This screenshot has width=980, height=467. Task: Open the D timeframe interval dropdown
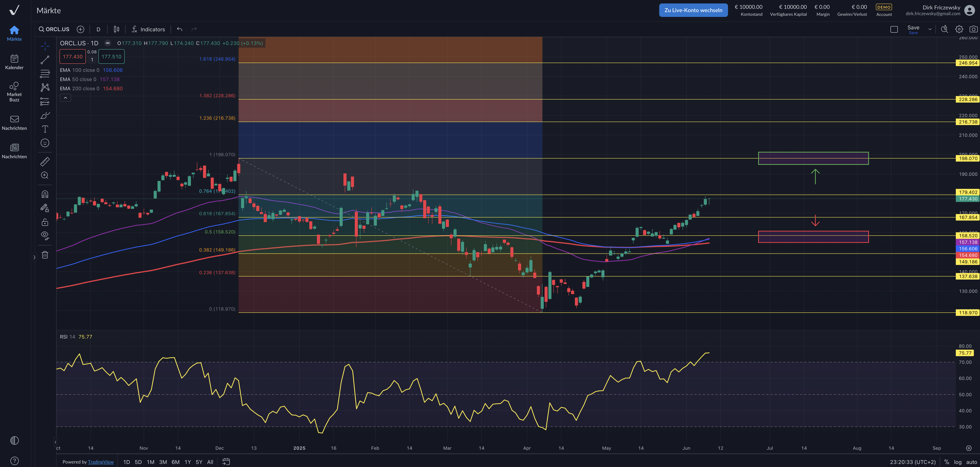(x=98, y=29)
